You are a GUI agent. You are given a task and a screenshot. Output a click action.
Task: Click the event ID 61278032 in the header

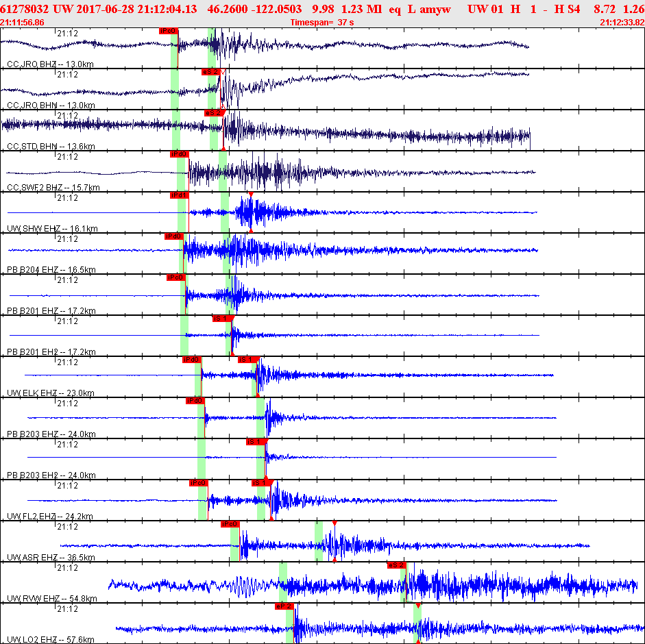coord(24,9)
